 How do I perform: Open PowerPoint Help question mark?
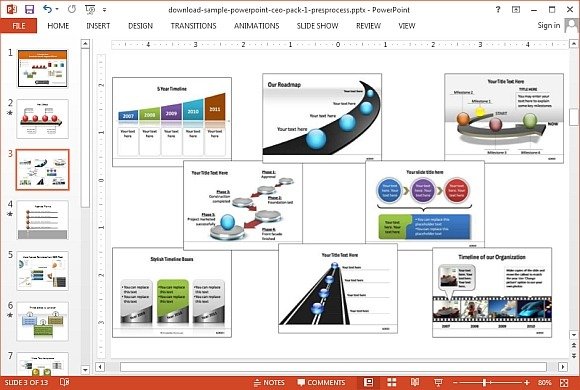pyautogui.click(x=498, y=10)
